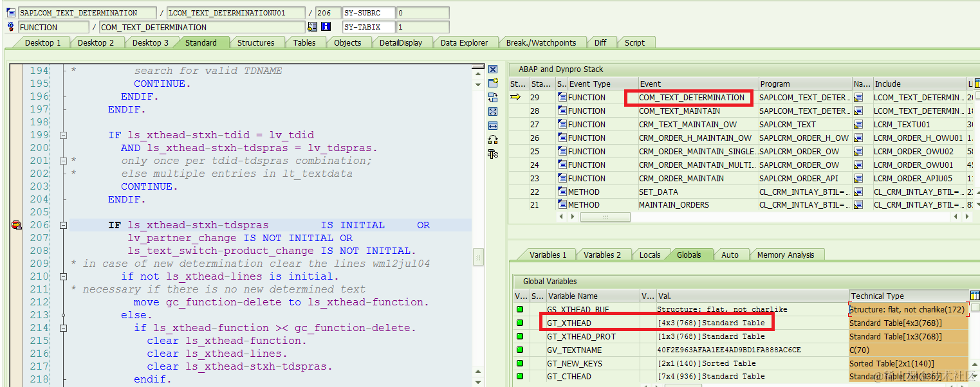Switch to Data Explorer tab

click(464, 42)
